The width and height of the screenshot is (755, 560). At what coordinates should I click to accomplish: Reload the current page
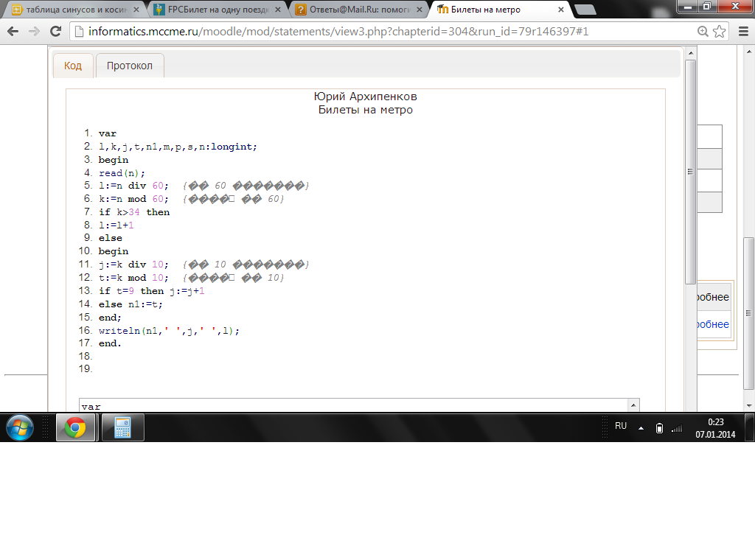(55, 32)
